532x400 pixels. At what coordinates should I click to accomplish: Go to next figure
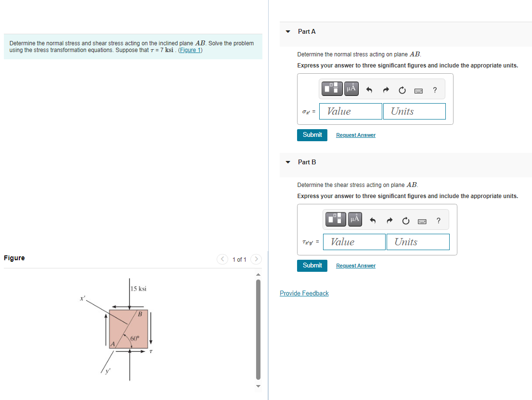[x=256, y=259]
